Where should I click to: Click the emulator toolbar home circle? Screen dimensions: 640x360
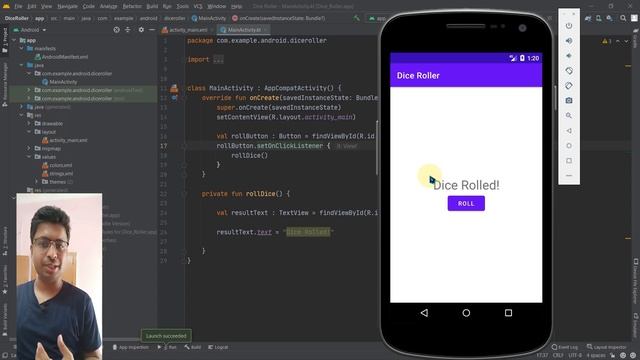[569, 146]
